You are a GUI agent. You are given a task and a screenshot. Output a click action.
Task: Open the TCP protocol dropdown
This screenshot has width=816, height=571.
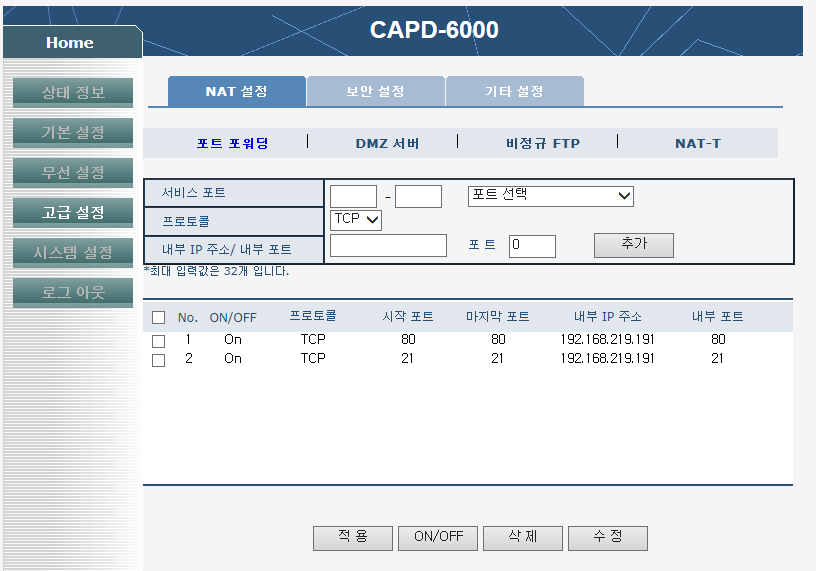(356, 220)
